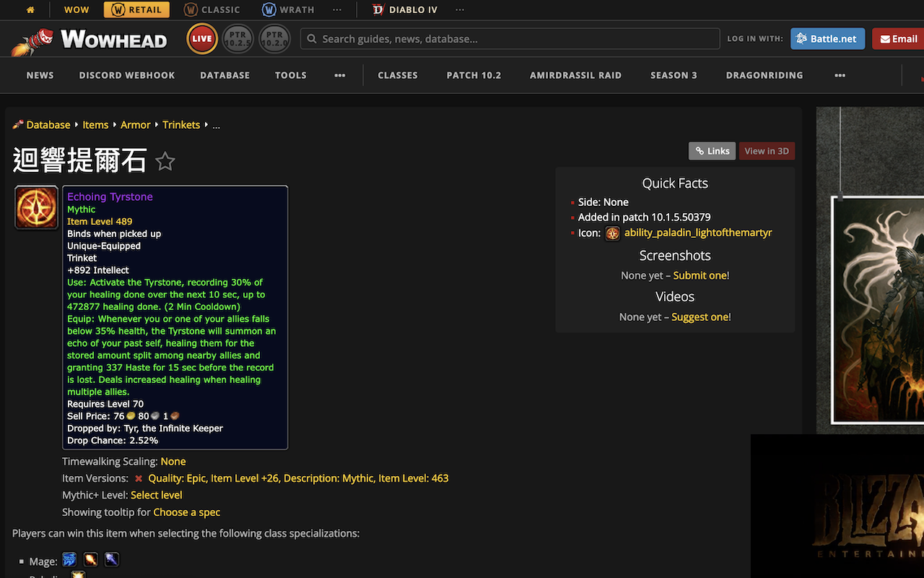Screen dimensions: 924x578
Task: Open the Mythic+ Level Select level dropdown
Action: [x=157, y=495]
